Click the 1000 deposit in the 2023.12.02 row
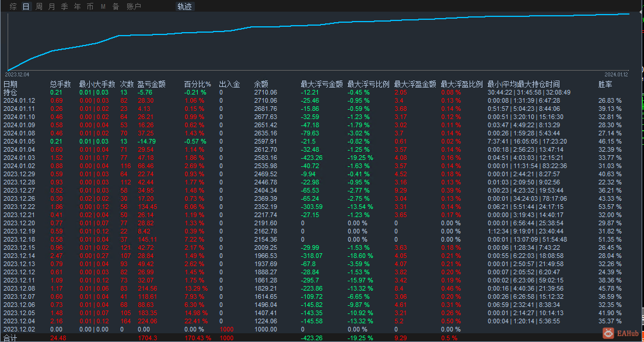This screenshot has height=342, width=644. click(x=226, y=329)
